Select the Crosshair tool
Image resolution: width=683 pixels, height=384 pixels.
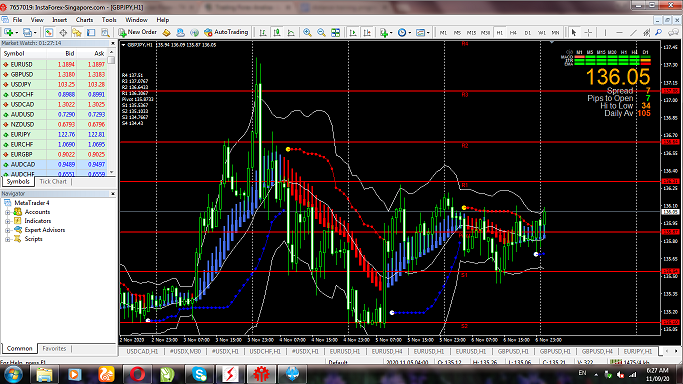[588, 32]
